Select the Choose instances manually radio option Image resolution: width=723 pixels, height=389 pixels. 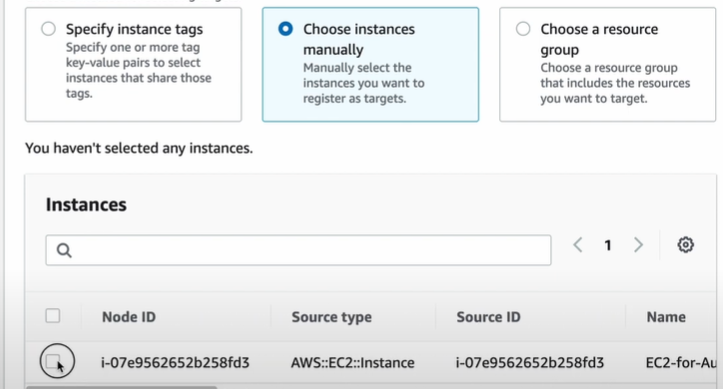point(285,29)
